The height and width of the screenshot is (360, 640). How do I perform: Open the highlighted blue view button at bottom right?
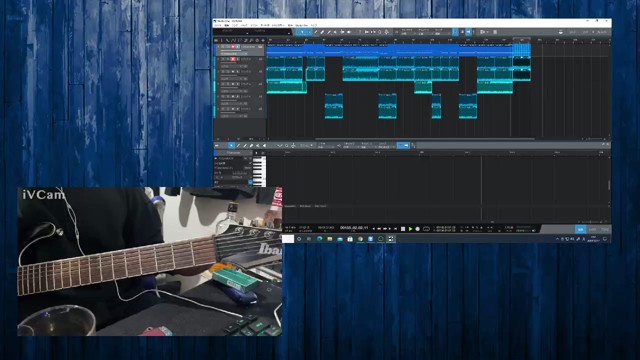(580, 229)
